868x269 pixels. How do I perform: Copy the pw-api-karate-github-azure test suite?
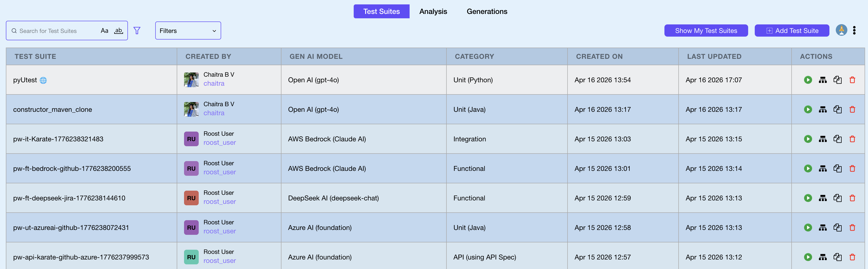click(837, 257)
